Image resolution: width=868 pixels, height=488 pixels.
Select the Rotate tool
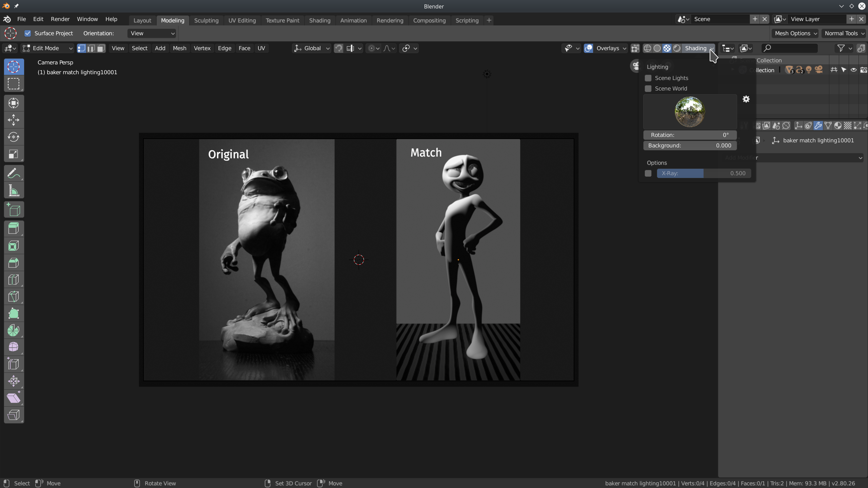(14, 137)
